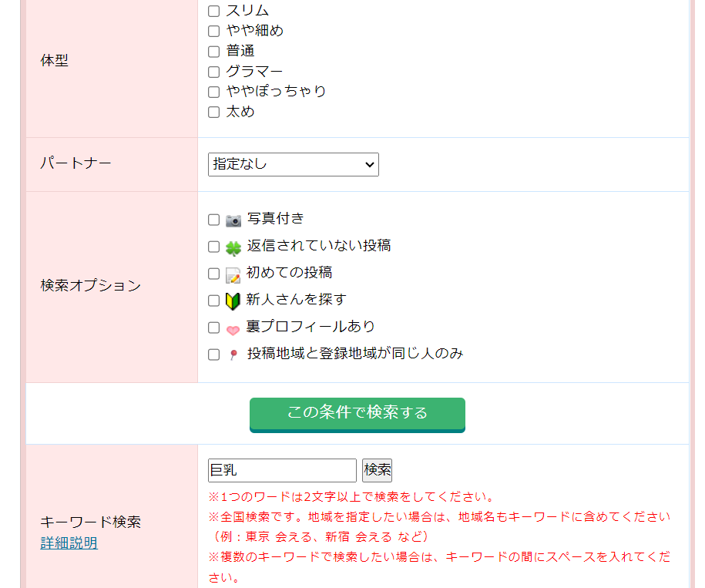Enable the 写真付き checkbox
Viewport: 705px width, 588px height.
coord(214,220)
